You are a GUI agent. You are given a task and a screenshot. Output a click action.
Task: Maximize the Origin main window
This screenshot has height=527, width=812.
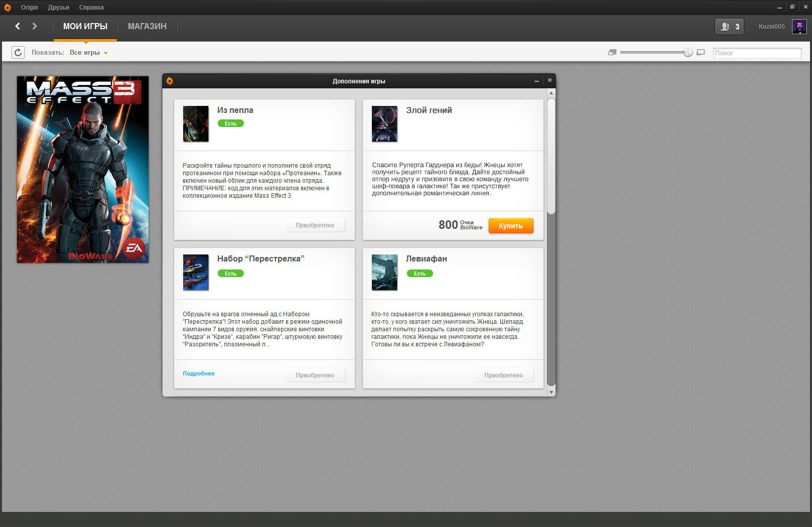(x=792, y=7)
